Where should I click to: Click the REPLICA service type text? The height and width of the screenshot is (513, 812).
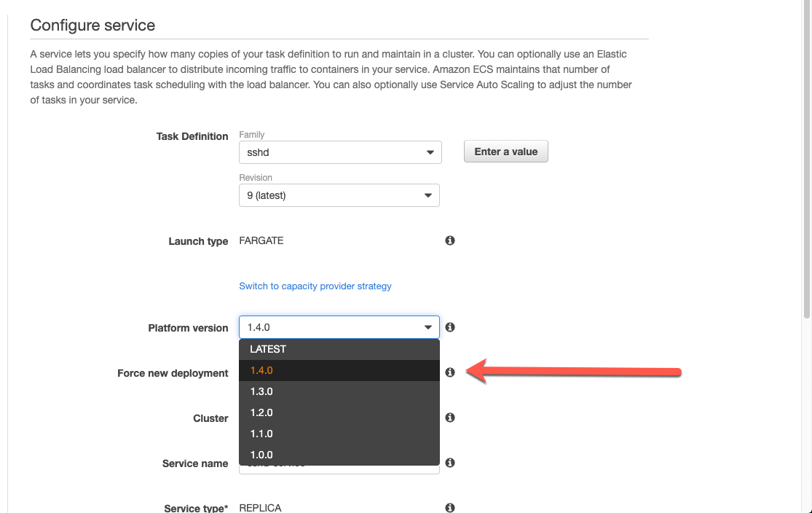tap(260, 508)
